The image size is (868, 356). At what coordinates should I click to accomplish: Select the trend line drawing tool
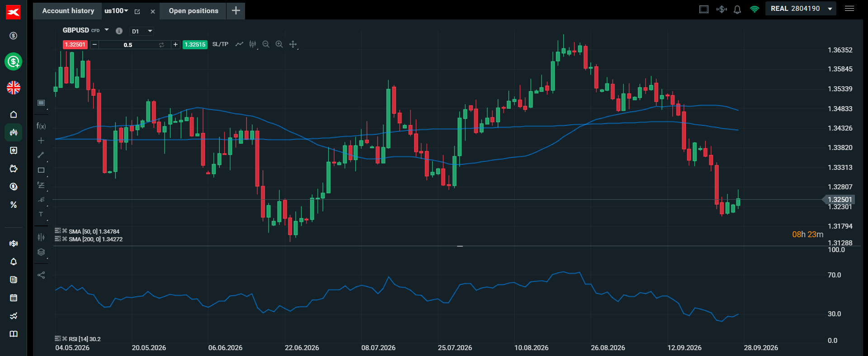pyautogui.click(x=41, y=155)
